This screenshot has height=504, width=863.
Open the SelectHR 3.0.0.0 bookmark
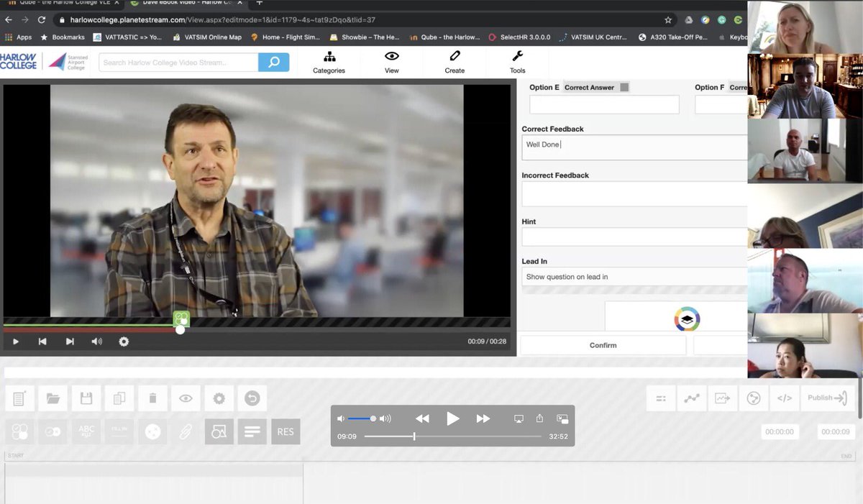[519, 37]
